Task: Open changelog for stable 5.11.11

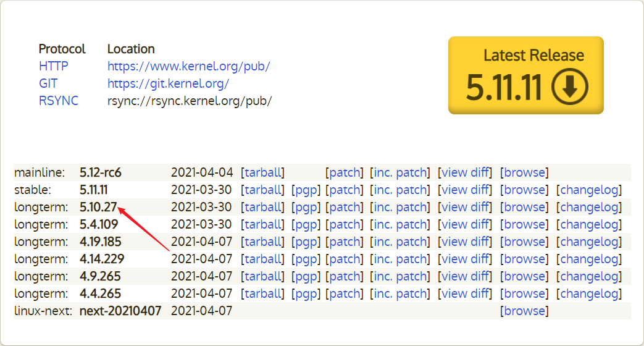Action: click(589, 190)
